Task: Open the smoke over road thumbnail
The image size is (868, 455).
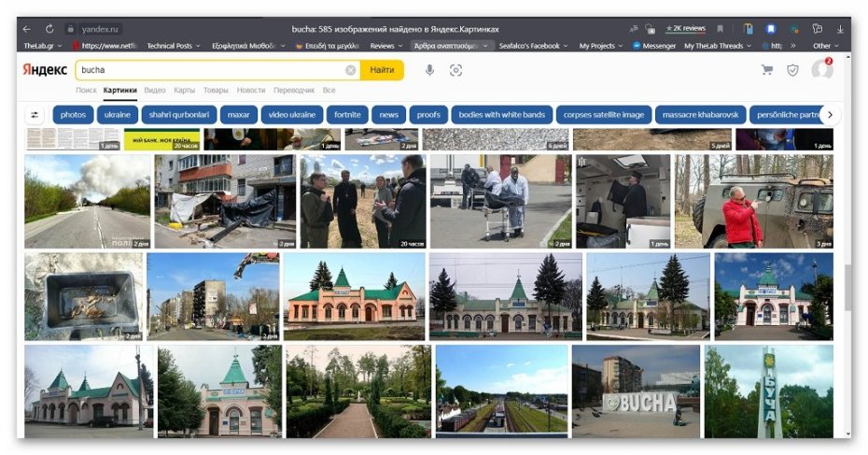Action: (88, 201)
